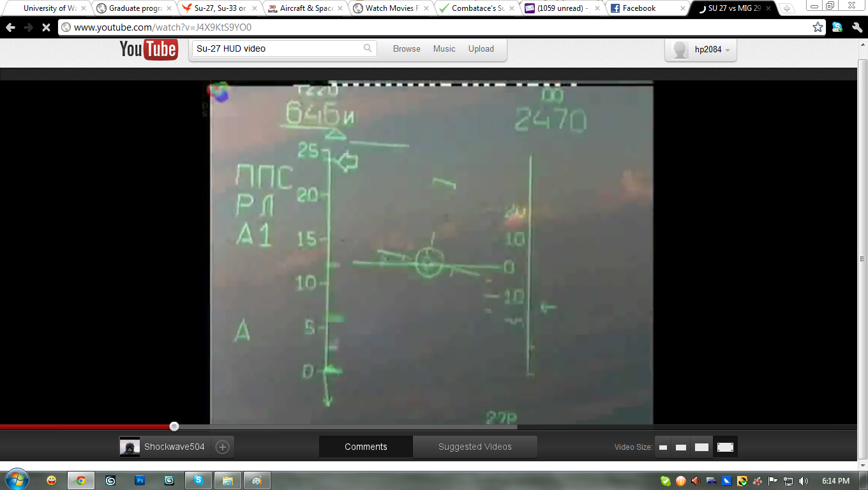
Task: Switch to the Facebook tab
Action: click(648, 8)
